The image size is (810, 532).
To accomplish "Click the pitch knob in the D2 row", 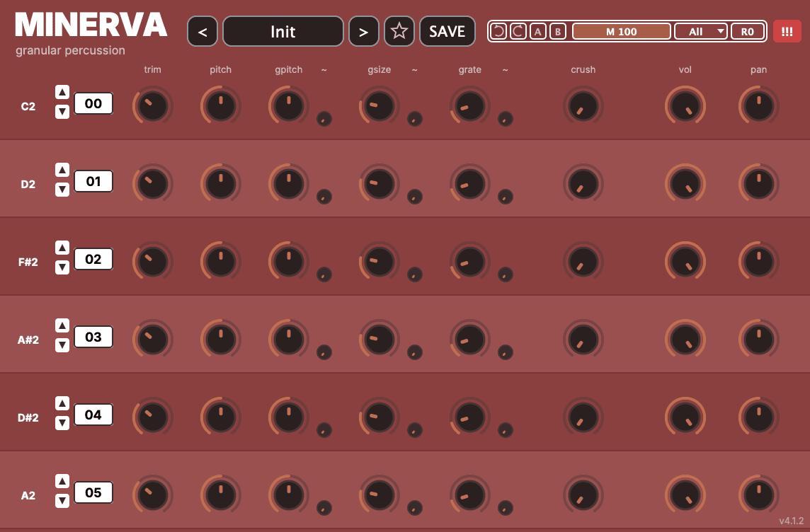I will [x=221, y=184].
